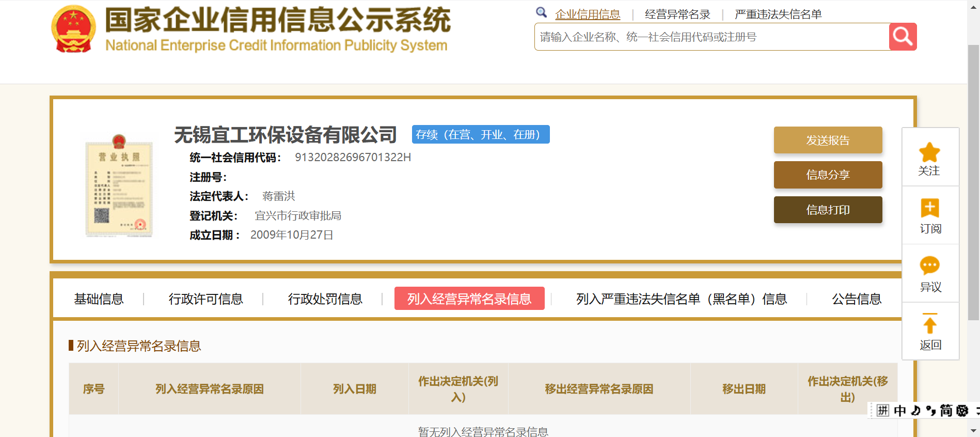Click the 成立日期 label
The height and width of the screenshot is (437, 980).
pos(215,235)
